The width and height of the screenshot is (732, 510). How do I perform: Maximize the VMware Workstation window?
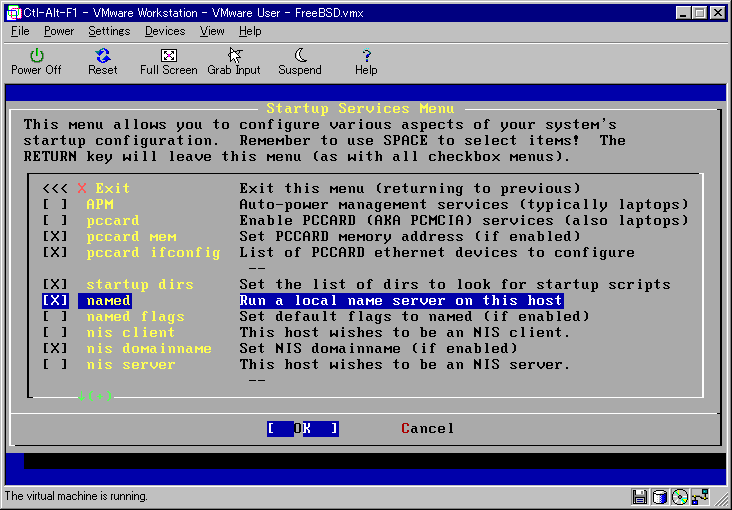pos(699,13)
